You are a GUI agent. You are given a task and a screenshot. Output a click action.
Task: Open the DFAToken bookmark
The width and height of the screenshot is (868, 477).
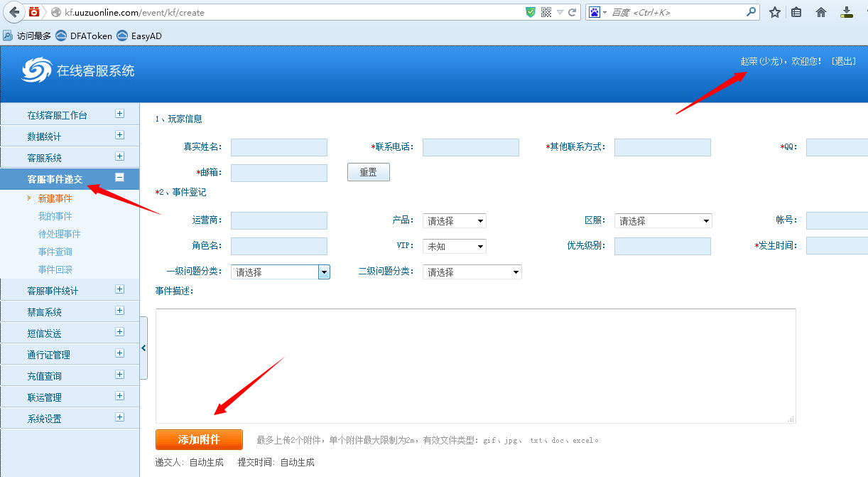[x=84, y=36]
